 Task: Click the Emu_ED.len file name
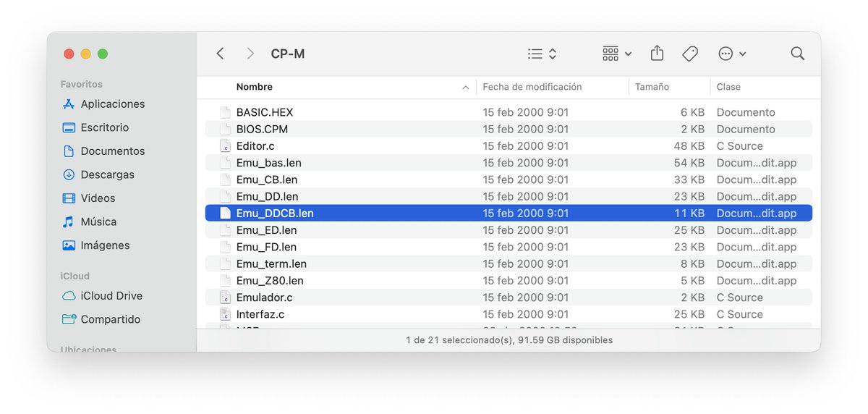tap(267, 230)
